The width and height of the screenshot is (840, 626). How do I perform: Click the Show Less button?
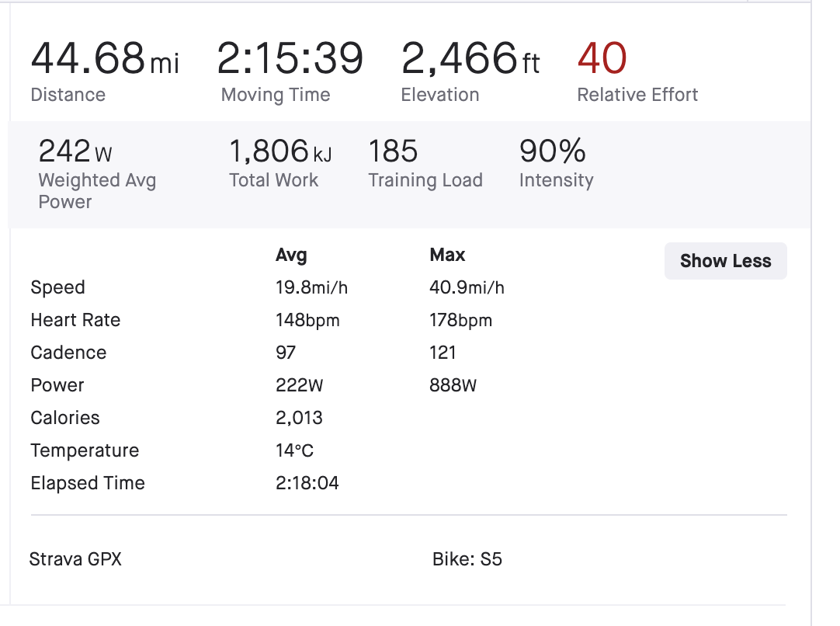point(725,261)
